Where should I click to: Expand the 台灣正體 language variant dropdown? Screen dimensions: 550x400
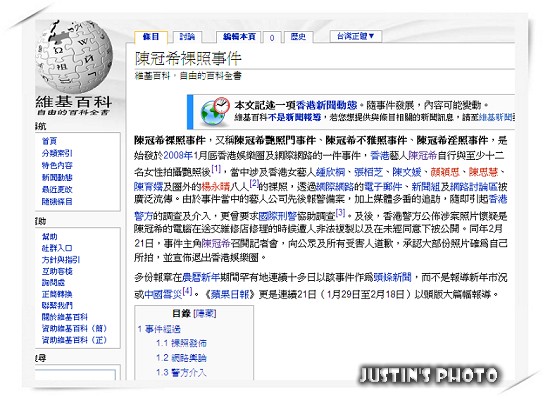(x=356, y=36)
